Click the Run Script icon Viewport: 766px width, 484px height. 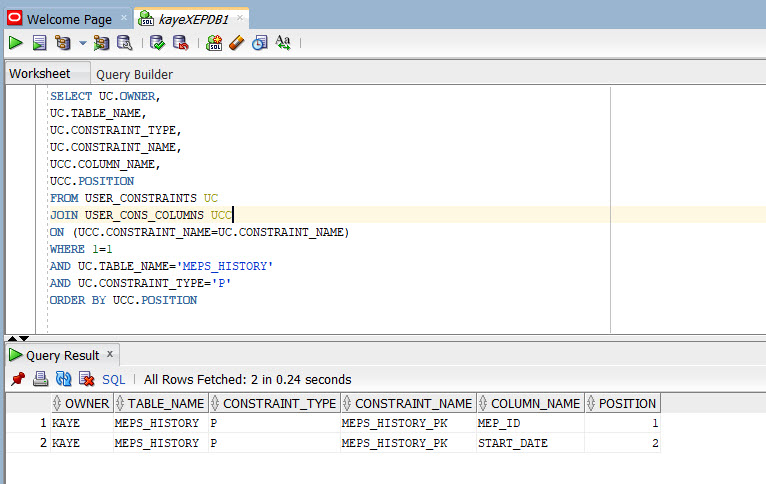[39, 43]
